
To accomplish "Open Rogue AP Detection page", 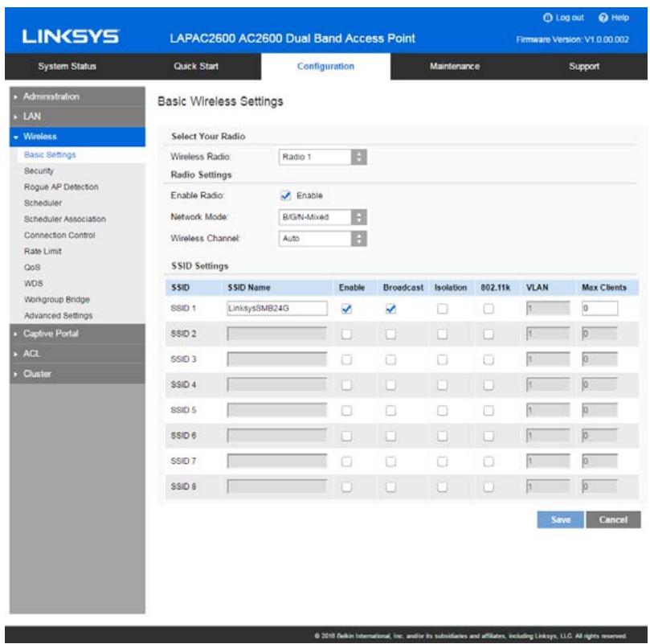I will 61,187.
